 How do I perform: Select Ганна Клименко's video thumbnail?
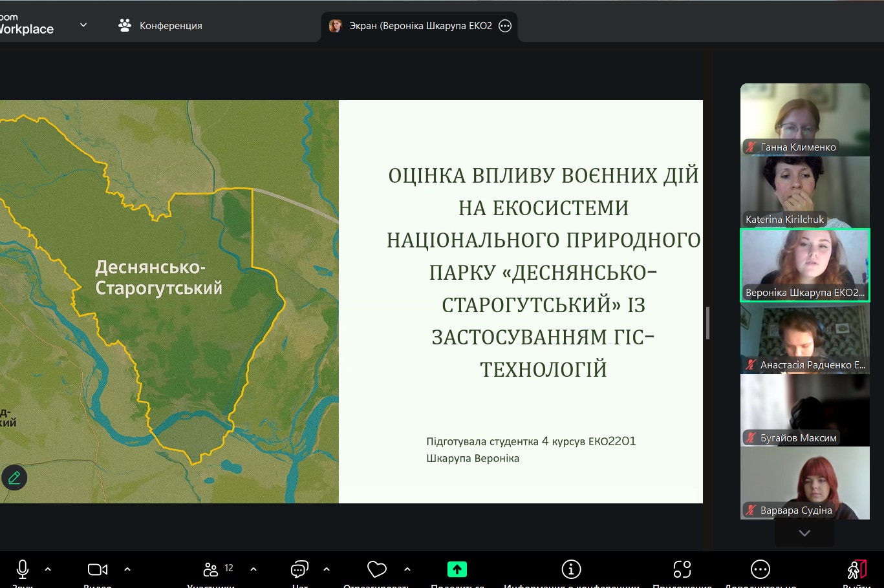pyautogui.click(x=804, y=119)
